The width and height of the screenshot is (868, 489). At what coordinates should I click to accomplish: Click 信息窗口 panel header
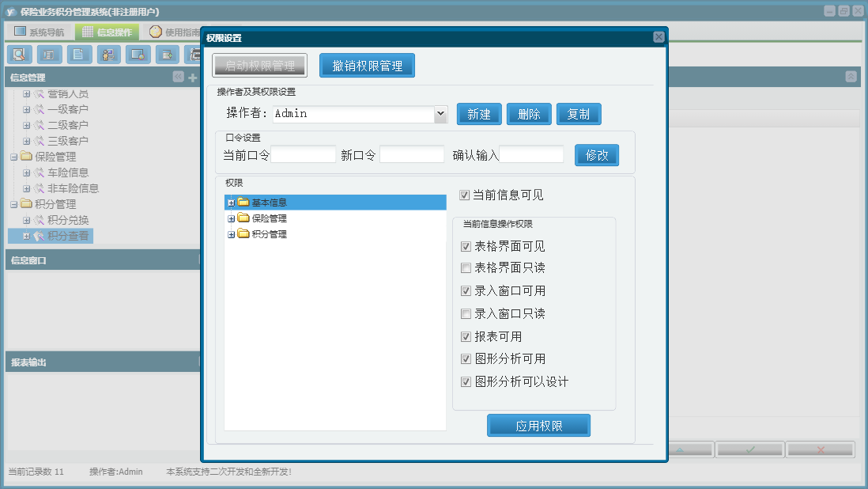[x=103, y=260]
